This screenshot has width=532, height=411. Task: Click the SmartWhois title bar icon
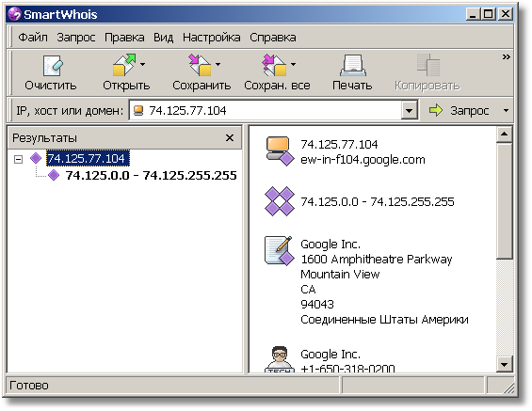coord(14,14)
